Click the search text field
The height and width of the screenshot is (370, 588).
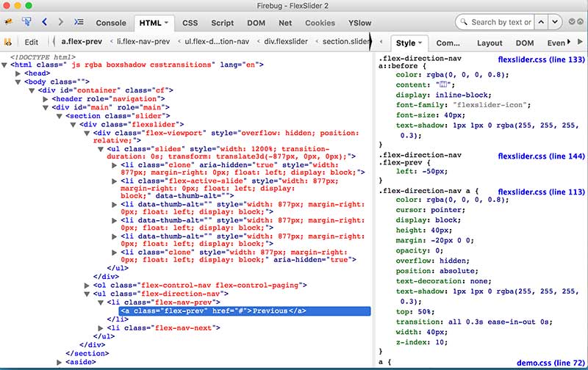coord(501,22)
